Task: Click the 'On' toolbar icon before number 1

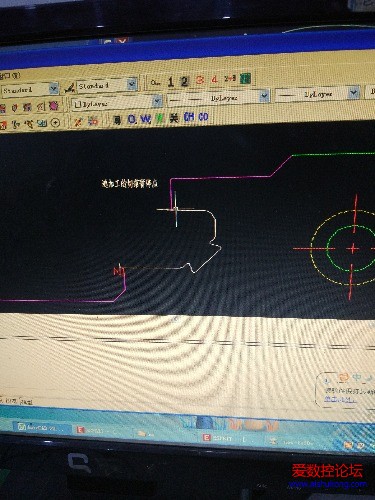Action: coord(155,82)
